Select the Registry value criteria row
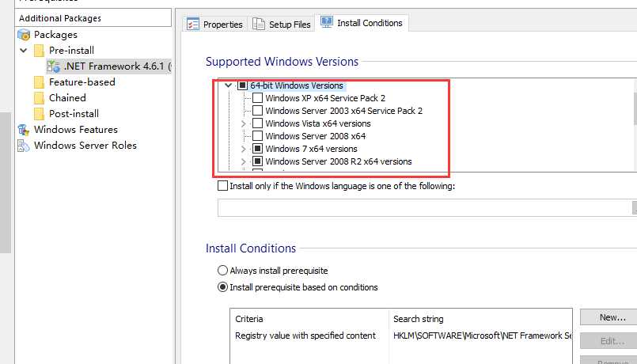Viewport: 637px width, 364px height. [305, 336]
